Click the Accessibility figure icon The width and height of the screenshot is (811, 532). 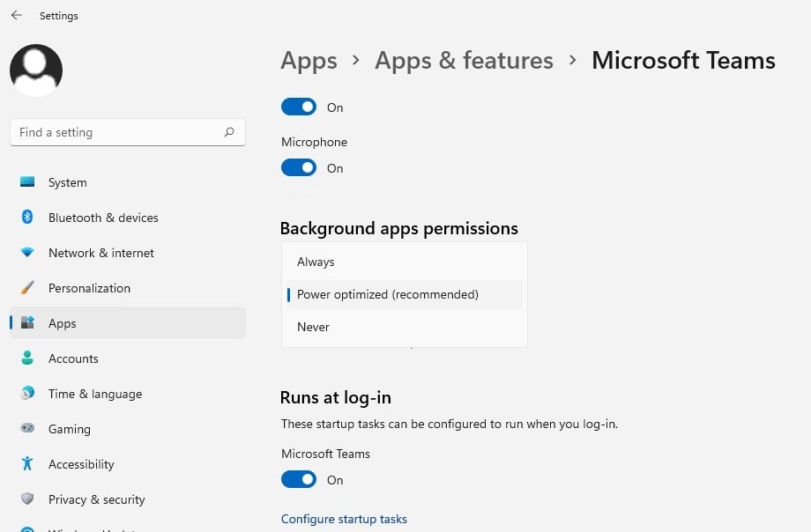pyautogui.click(x=27, y=464)
